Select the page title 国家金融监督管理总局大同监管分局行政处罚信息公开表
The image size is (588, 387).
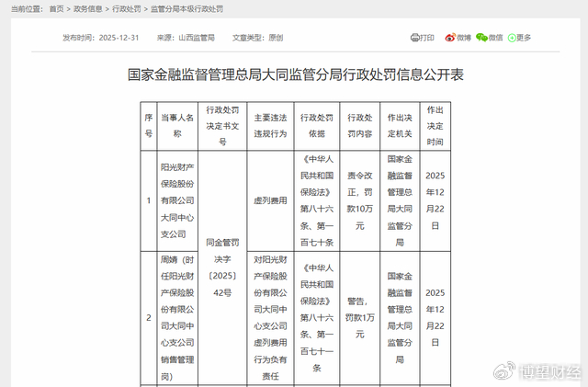[296, 74]
